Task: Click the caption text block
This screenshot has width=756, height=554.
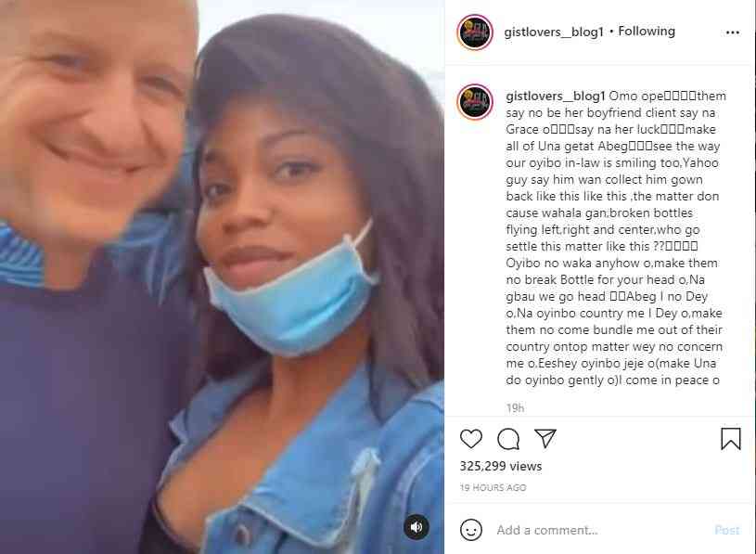Action: (x=615, y=238)
